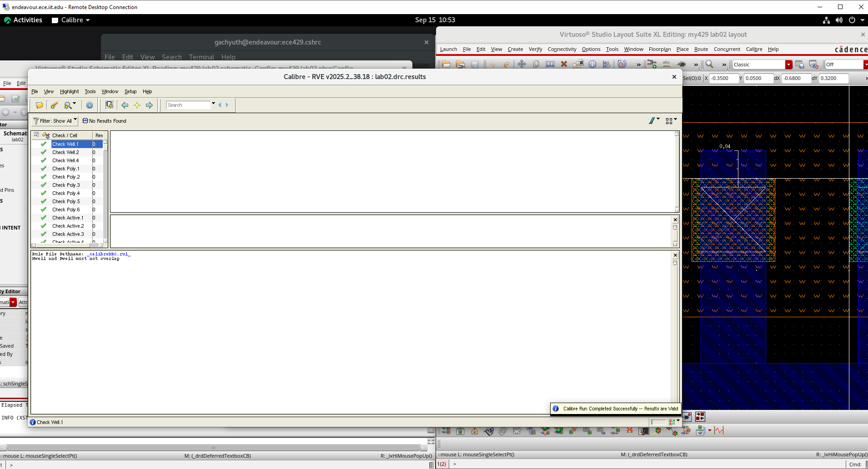Select Check Poly.4 in the results list

click(66, 193)
